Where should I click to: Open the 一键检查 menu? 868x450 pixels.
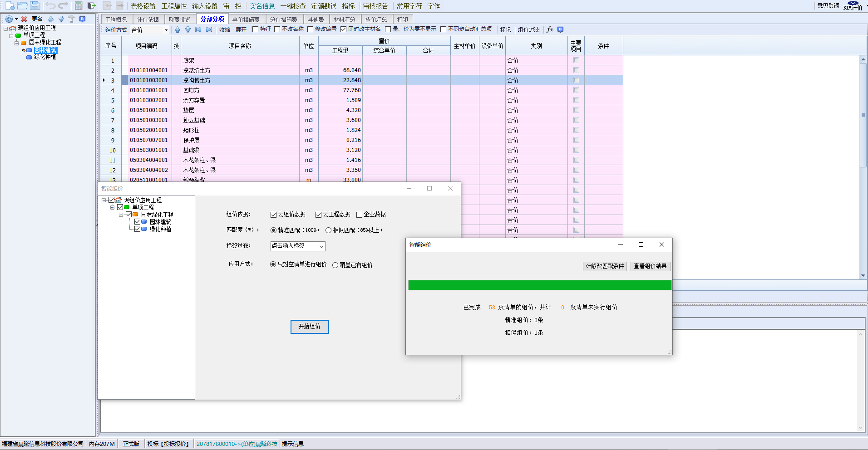point(293,6)
